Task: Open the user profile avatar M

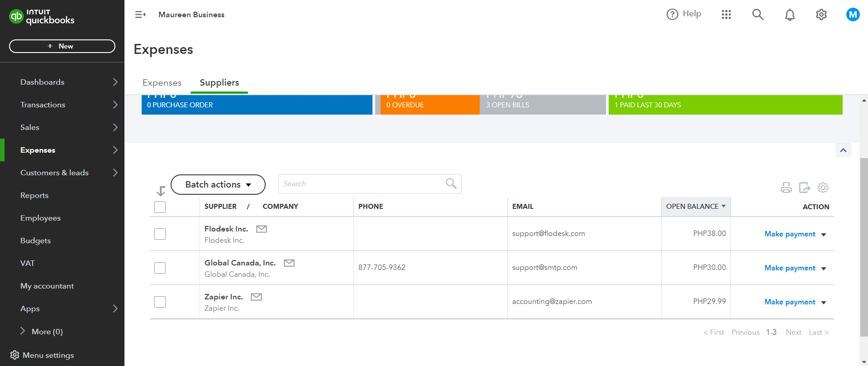Action: pyautogui.click(x=853, y=14)
